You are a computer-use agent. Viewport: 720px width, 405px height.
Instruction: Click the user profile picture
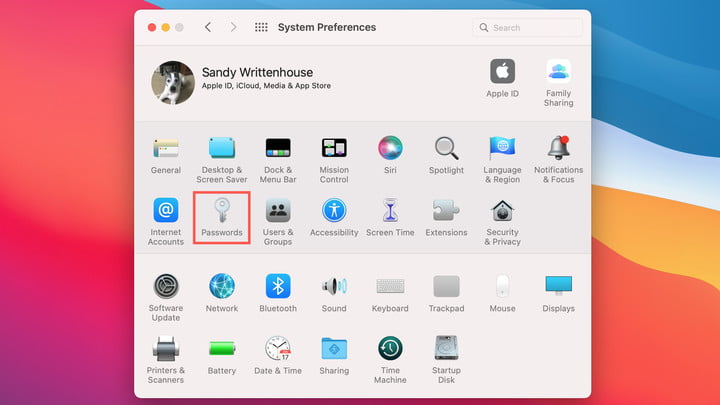tap(173, 83)
